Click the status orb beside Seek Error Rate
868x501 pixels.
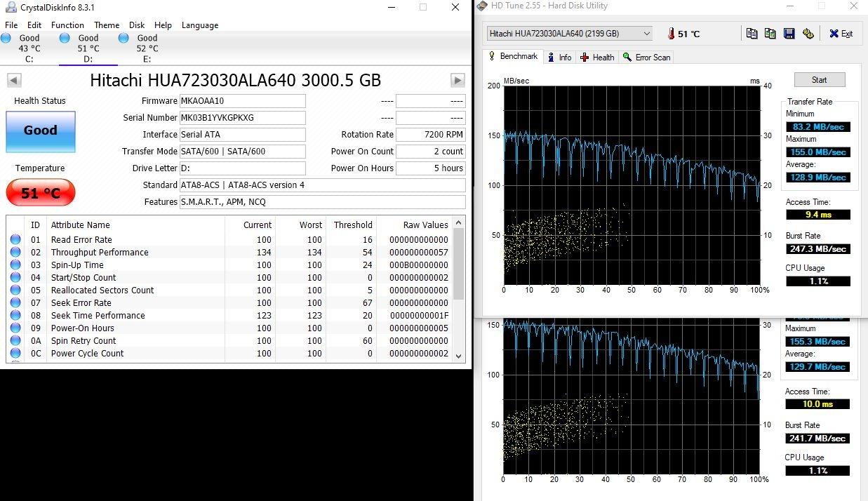pos(15,303)
